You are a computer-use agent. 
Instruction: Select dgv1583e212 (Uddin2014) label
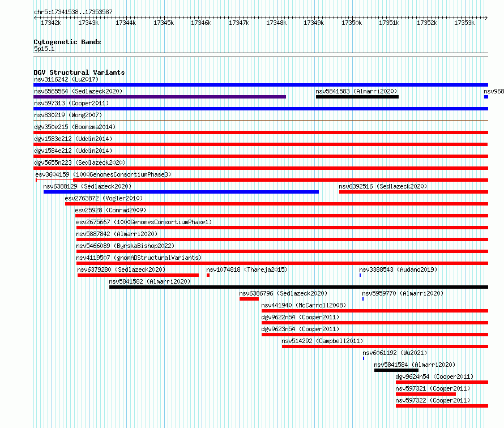pos(73,139)
